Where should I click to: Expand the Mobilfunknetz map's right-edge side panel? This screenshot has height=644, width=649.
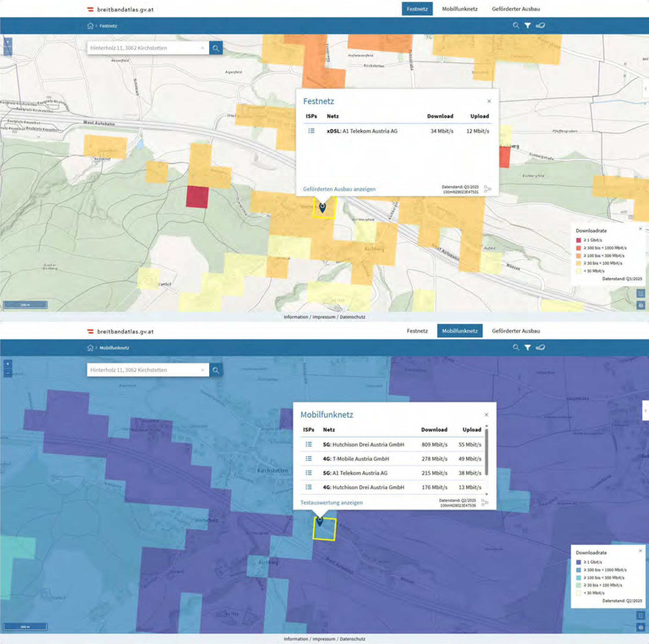click(x=646, y=411)
